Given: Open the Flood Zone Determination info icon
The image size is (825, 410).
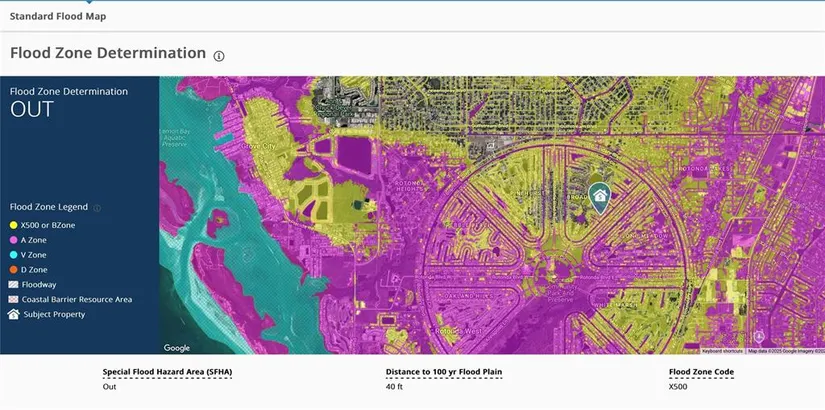Looking at the screenshot, I should [x=219, y=56].
